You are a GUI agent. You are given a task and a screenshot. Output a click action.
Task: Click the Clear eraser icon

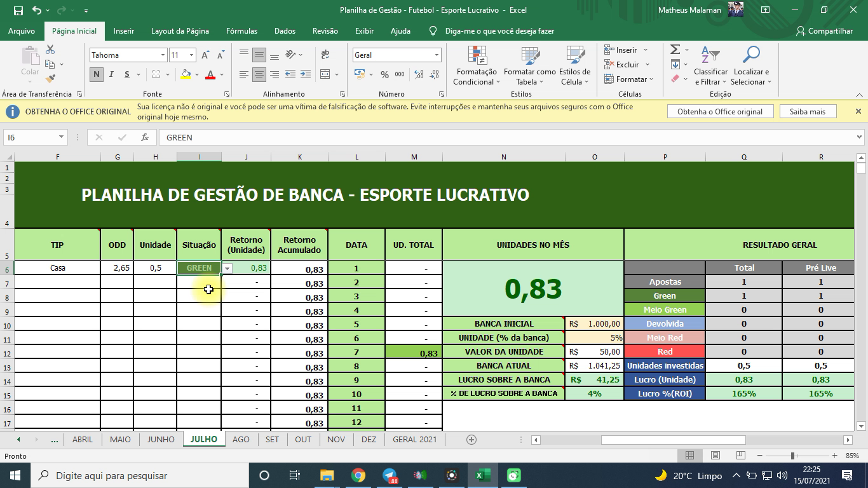click(x=675, y=79)
